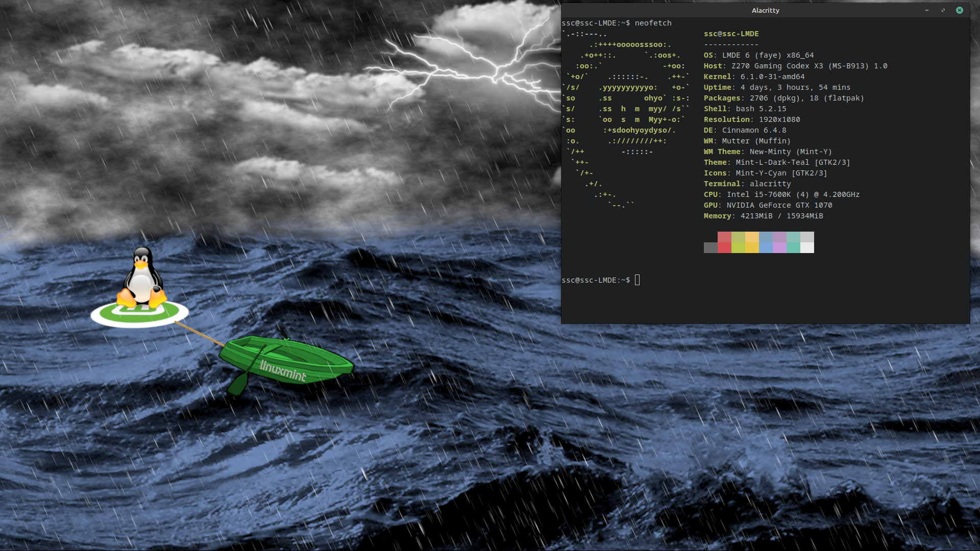Close the Alacritty window with teal X
This screenshot has width=980, height=551.
click(960, 10)
